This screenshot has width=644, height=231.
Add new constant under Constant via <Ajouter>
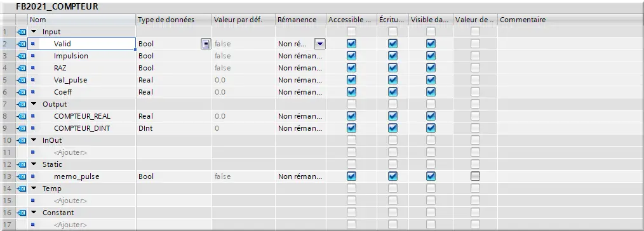[70, 225]
